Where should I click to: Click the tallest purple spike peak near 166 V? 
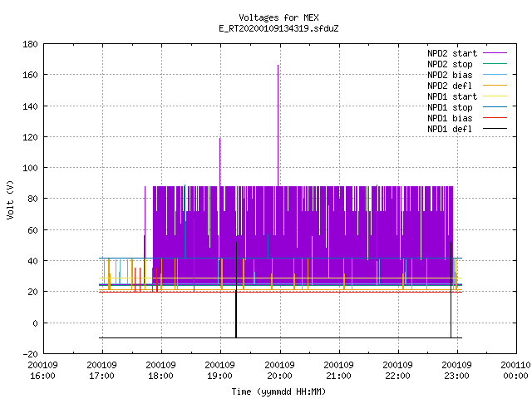tap(278, 66)
